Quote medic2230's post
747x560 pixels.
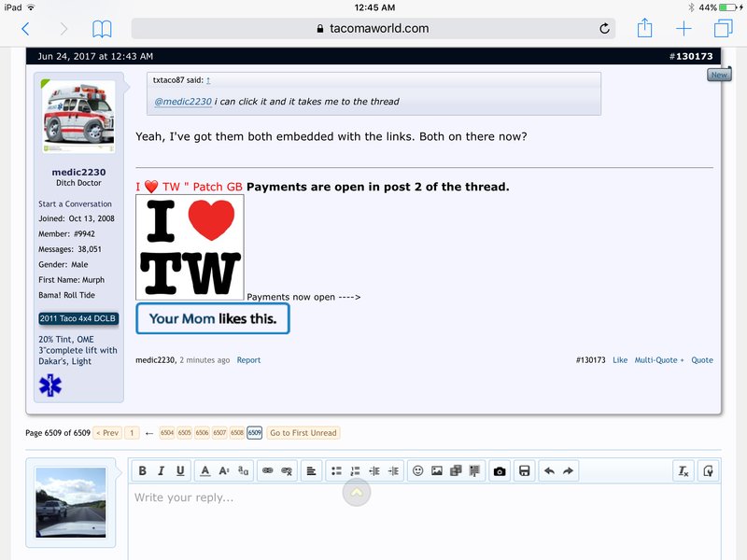click(x=702, y=360)
